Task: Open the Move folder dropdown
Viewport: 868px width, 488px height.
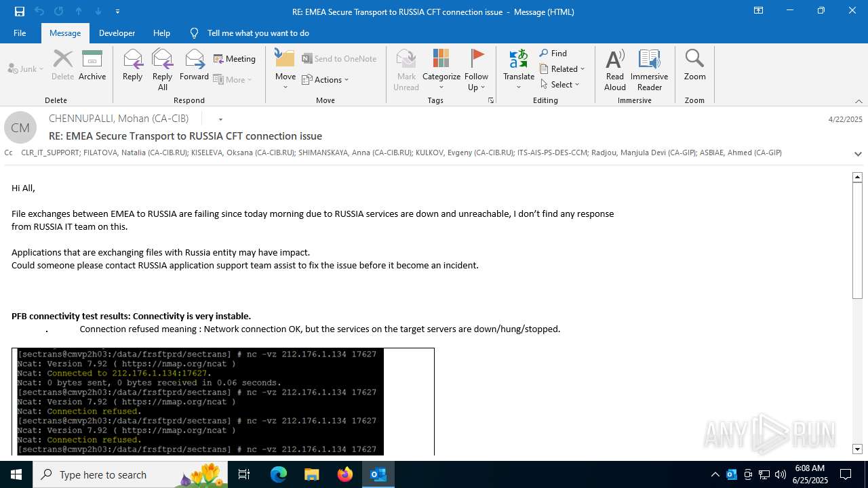Action: 285,70
